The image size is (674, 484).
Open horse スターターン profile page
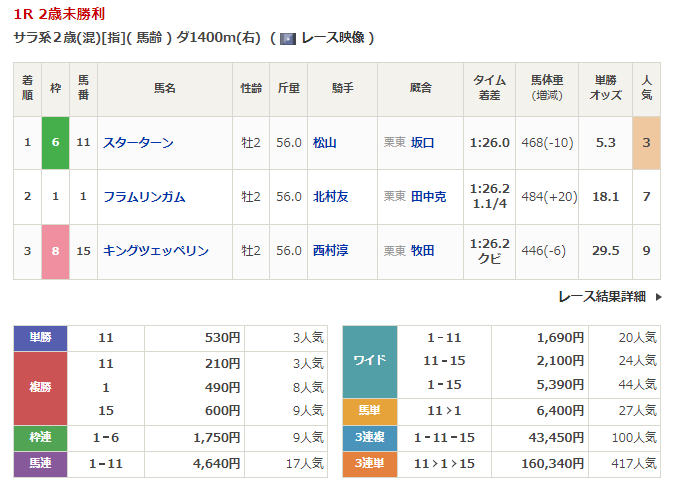(138, 143)
